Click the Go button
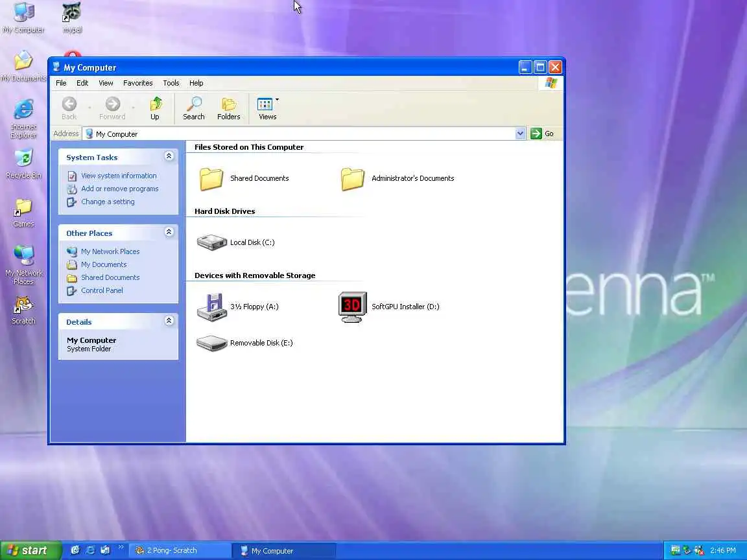 click(543, 134)
